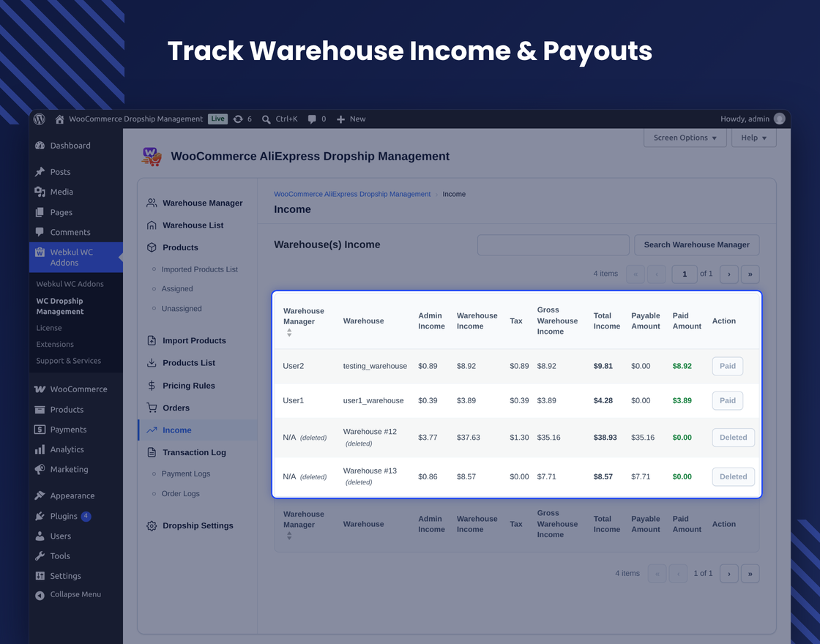Open the admin user avatar
The image size is (820, 644).
(x=779, y=119)
